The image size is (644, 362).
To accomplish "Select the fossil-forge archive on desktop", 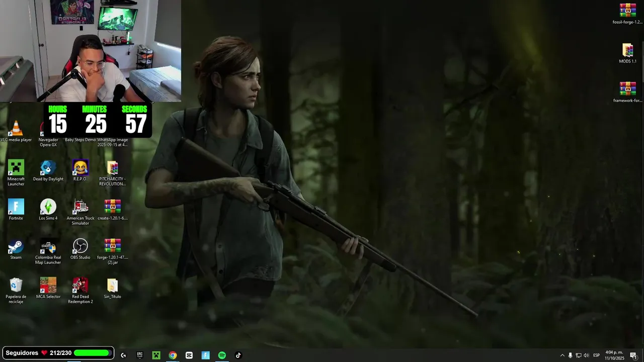I will pos(627,14).
